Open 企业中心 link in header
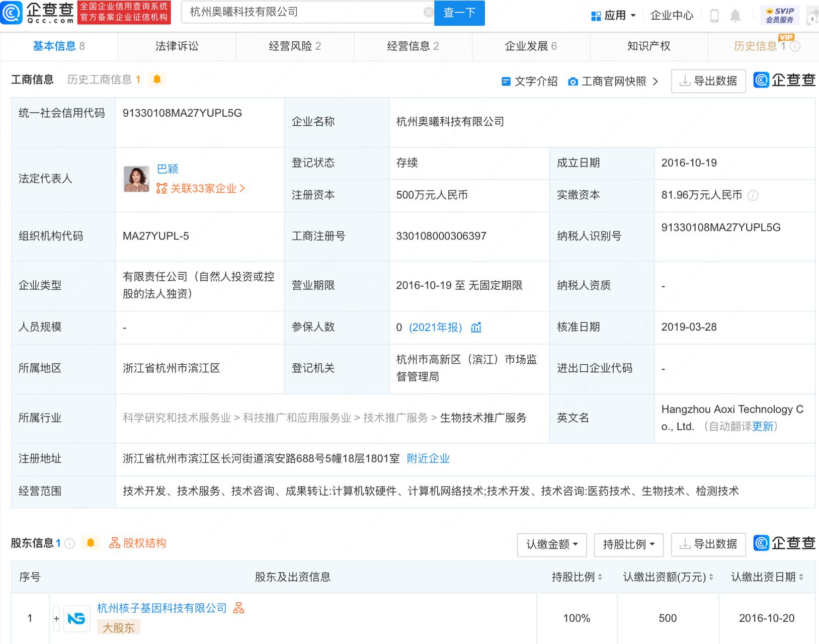Screen dimensions: 819x644 [x=672, y=16]
